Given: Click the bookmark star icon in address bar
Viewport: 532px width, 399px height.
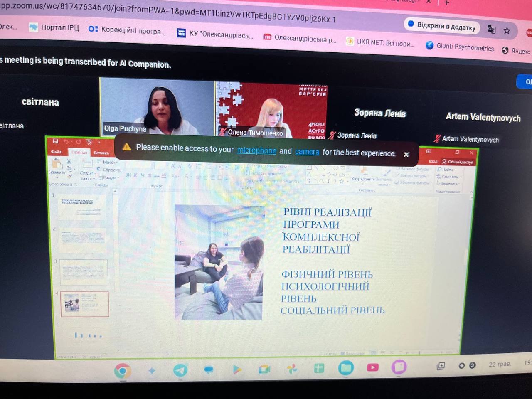Looking at the screenshot, I should (x=507, y=30).
